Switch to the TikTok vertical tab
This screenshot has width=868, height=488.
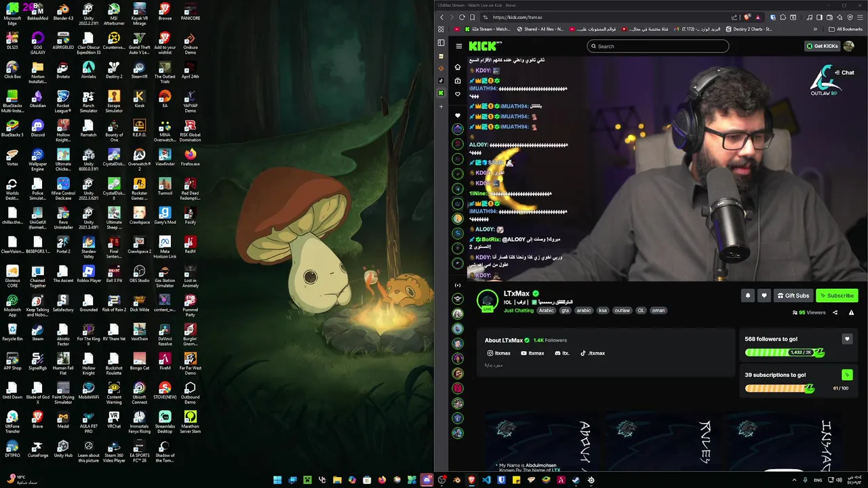click(x=441, y=81)
